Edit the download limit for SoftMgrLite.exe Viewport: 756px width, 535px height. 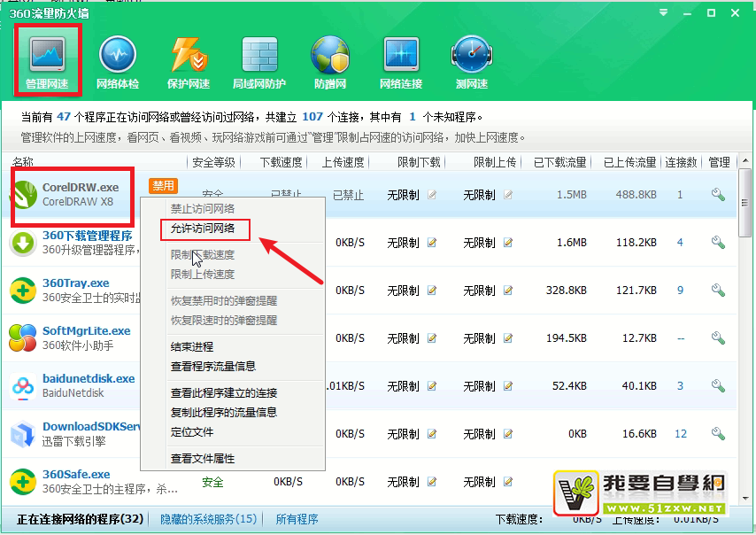(x=432, y=338)
